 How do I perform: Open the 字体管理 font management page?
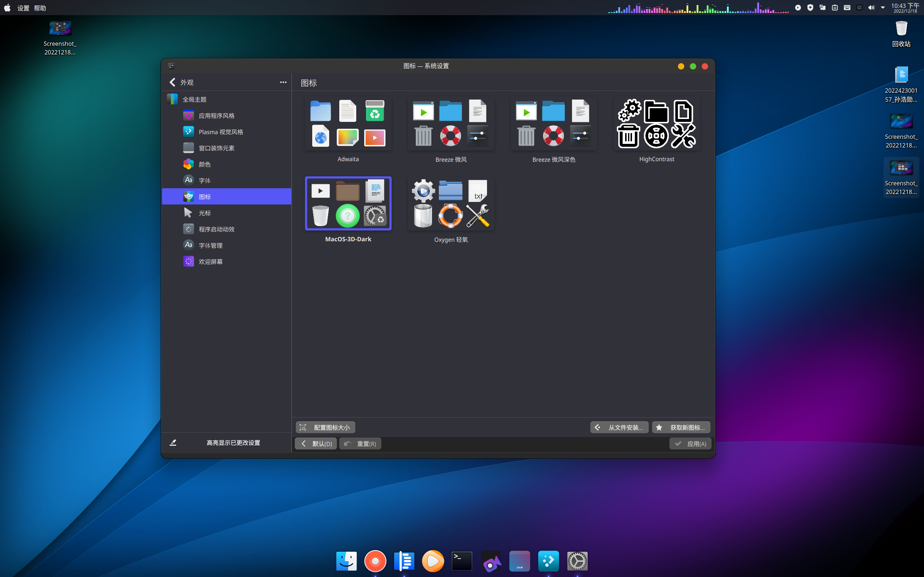coord(210,245)
